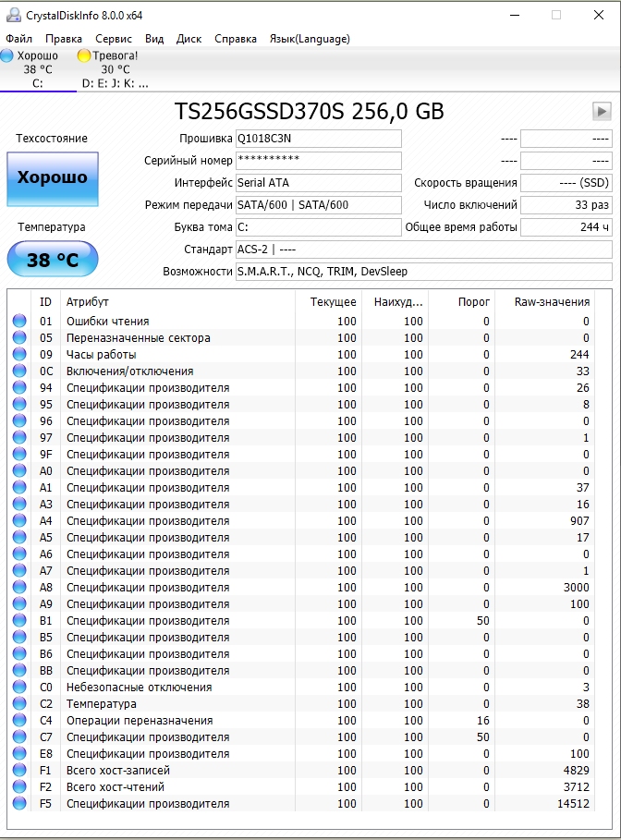Open the Справка menu
Screen dimensions: 621x840
(236, 39)
